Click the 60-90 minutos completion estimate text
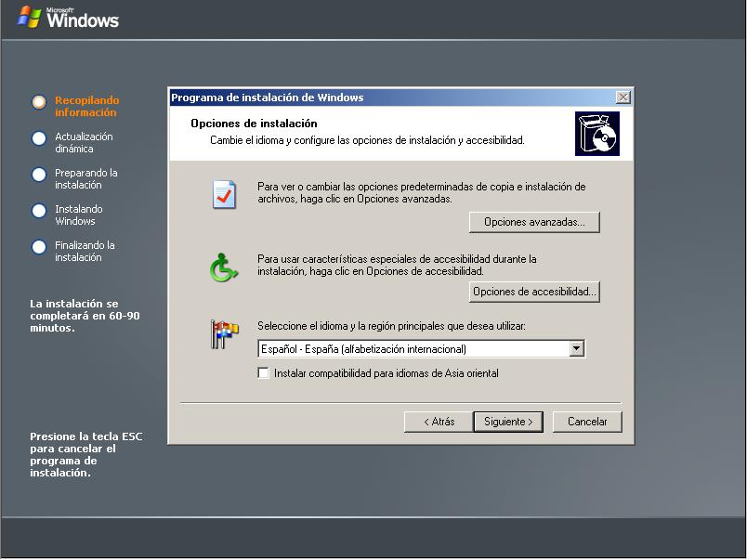This screenshot has width=747, height=560. pos(85,316)
